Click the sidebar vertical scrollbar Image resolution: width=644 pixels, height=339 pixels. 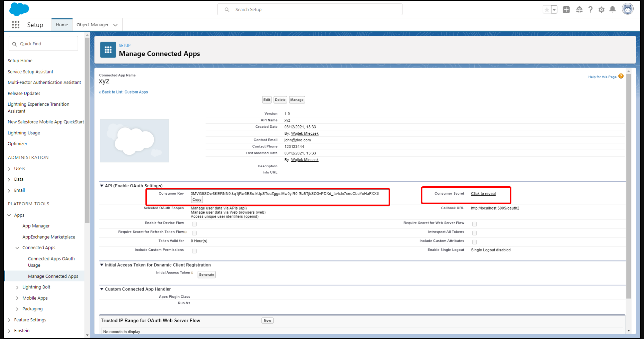(x=87, y=139)
